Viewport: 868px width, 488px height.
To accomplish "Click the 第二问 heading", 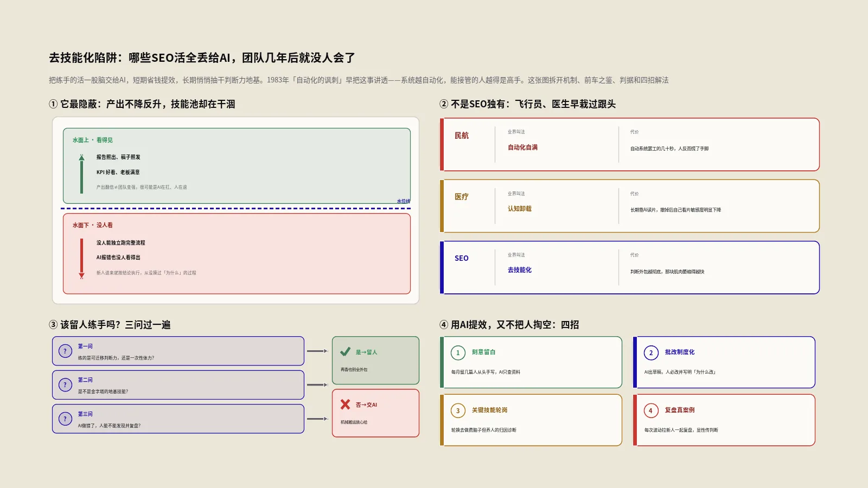I will click(85, 380).
